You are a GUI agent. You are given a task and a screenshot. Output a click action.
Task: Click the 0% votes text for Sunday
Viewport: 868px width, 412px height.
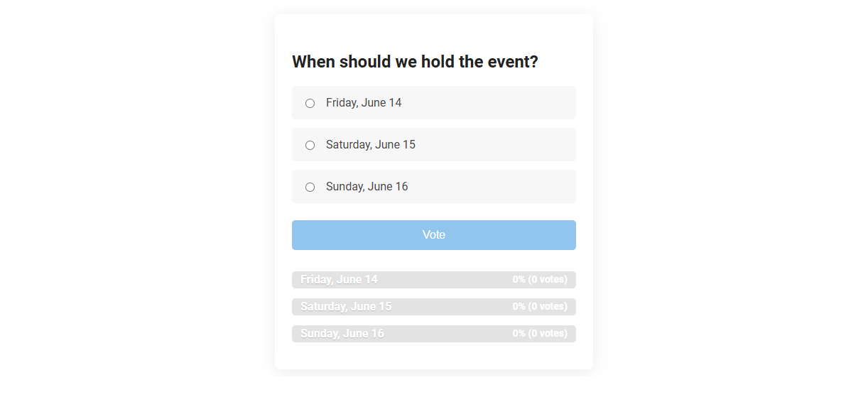tap(538, 333)
